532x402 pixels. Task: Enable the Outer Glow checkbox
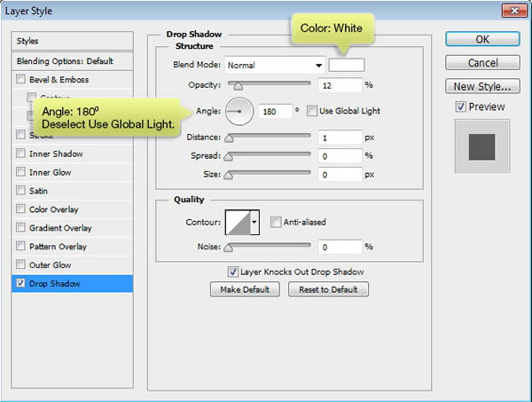pyautogui.click(x=20, y=264)
